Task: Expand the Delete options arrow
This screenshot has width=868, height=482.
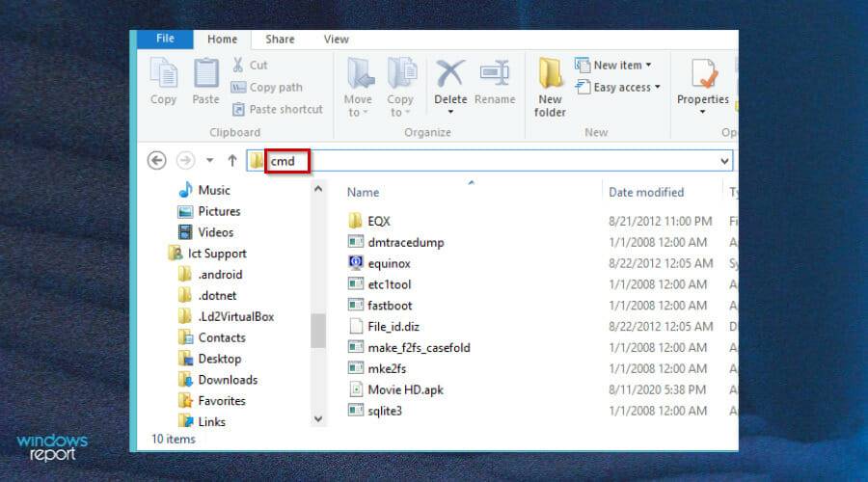Action: point(450,112)
